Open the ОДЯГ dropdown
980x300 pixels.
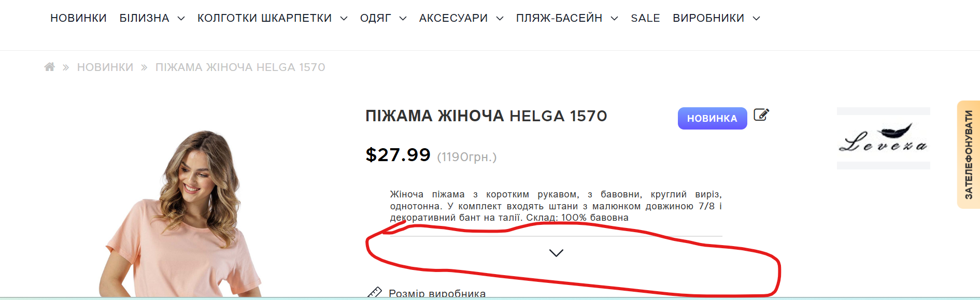[x=383, y=18]
